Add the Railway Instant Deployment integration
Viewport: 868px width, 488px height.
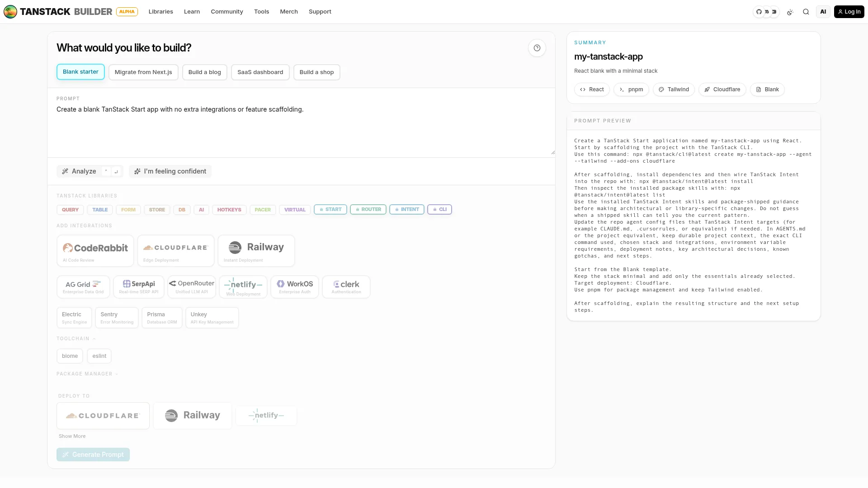click(x=256, y=251)
